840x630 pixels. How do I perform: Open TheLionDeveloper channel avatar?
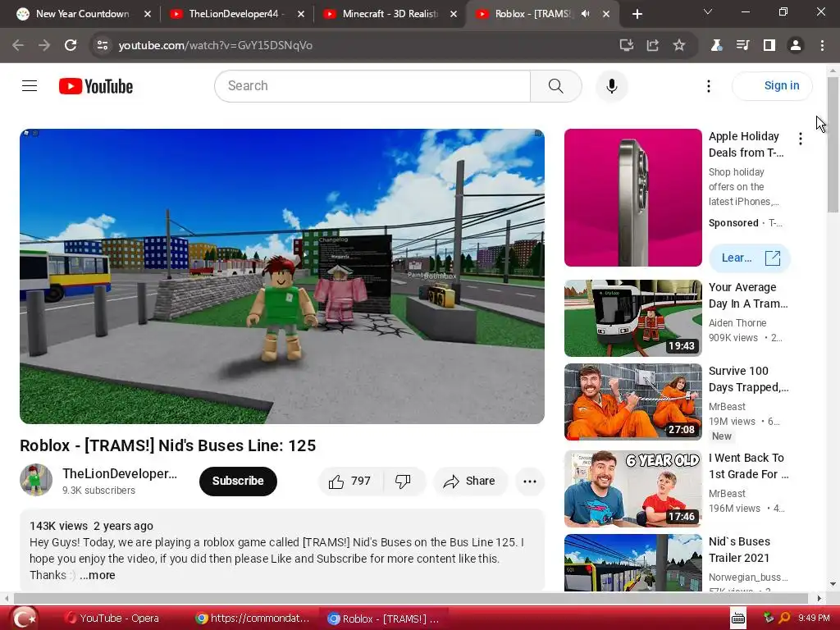[x=36, y=480]
